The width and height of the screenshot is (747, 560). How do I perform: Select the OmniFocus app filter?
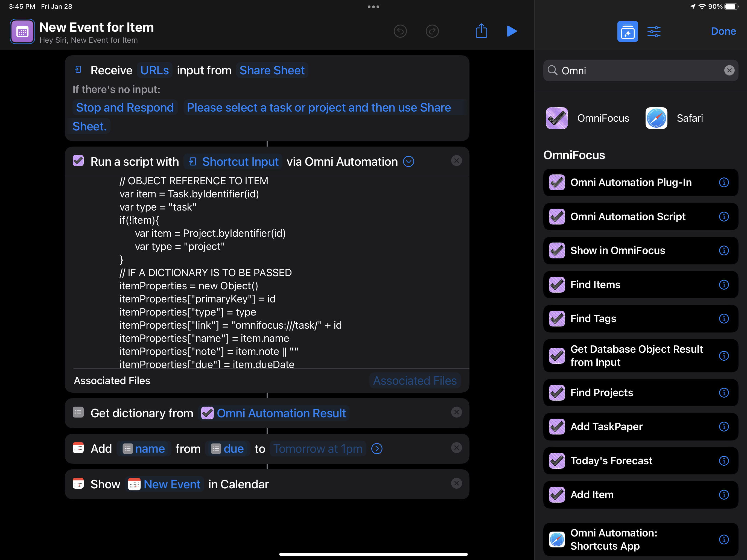[588, 118]
